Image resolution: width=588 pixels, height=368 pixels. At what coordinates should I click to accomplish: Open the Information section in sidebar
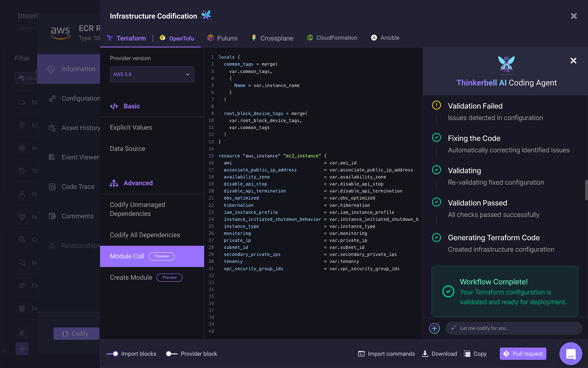69,69
